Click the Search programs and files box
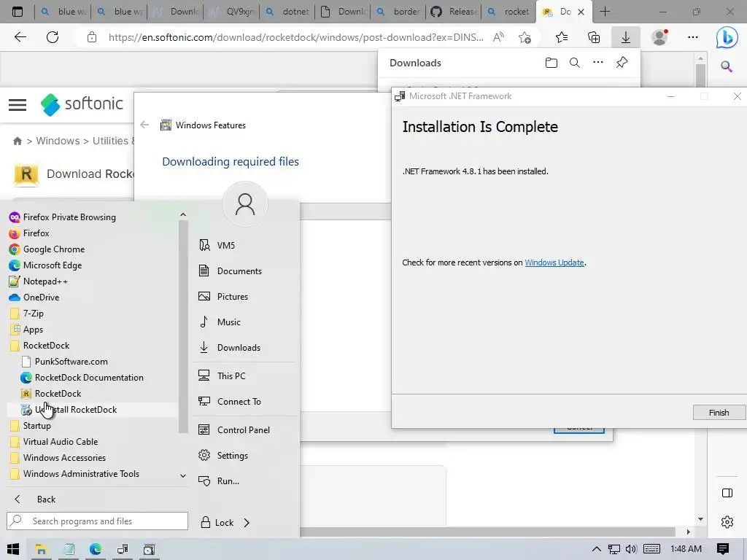The image size is (747, 560). pyautogui.click(x=97, y=521)
